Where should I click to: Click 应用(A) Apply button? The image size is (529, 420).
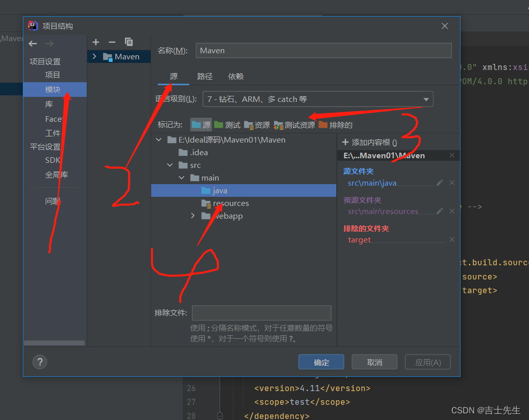pos(428,362)
